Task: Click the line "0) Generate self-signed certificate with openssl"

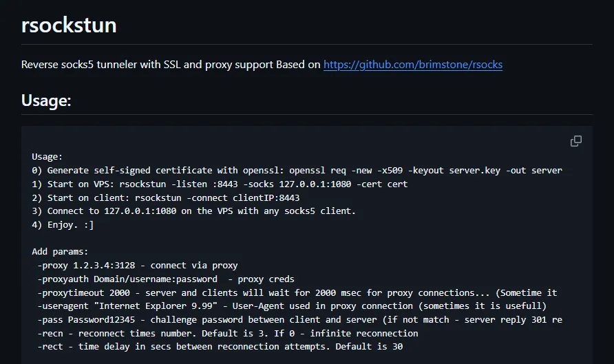Action: point(297,170)
